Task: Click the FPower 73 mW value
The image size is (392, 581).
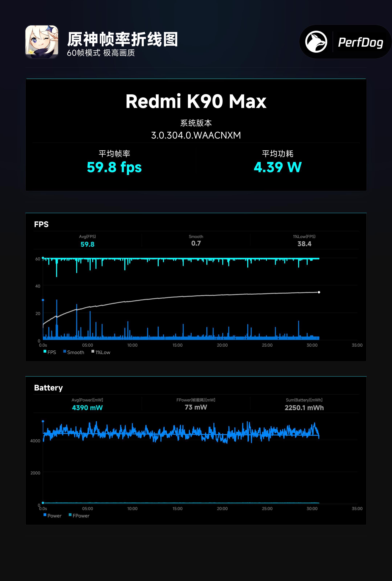Action: (x=196, y=407)
